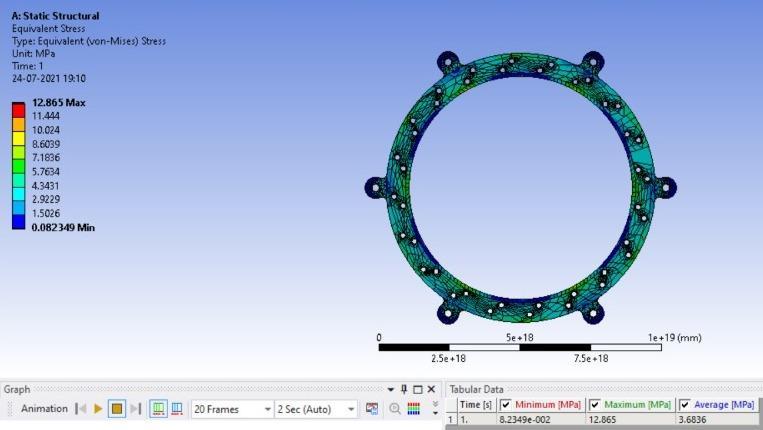The image size is (763, 430).
Task: Toggle the Average [MPa] checkbox
Action: pyautogui.click(x=685, y=405)
